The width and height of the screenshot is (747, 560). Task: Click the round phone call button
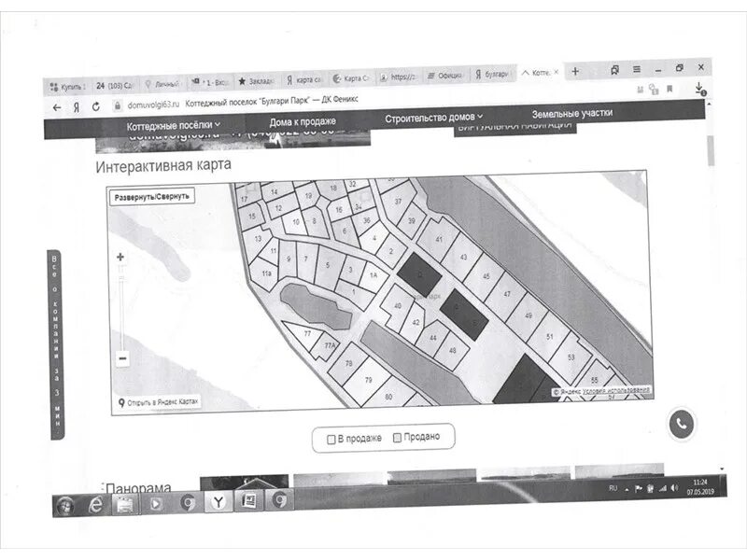[682, 424]
